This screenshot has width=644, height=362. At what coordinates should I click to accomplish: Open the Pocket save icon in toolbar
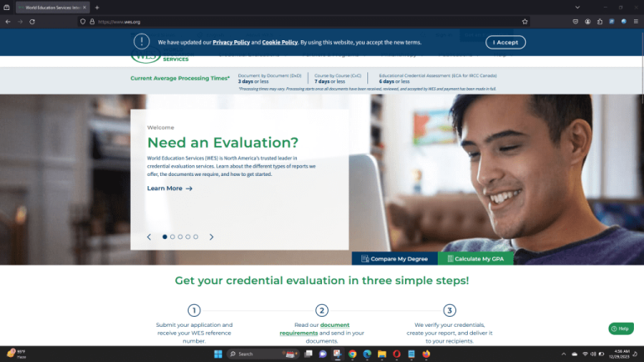point(575,22)
